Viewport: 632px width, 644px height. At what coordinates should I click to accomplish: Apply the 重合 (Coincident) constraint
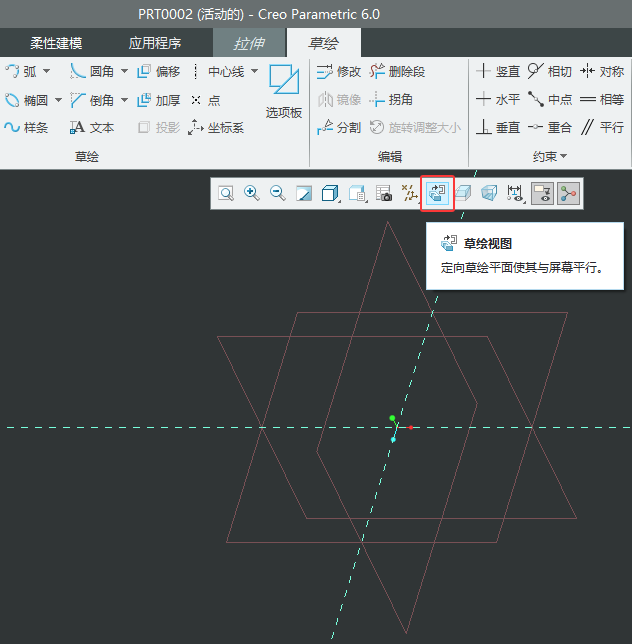click(x=550, y=128)
